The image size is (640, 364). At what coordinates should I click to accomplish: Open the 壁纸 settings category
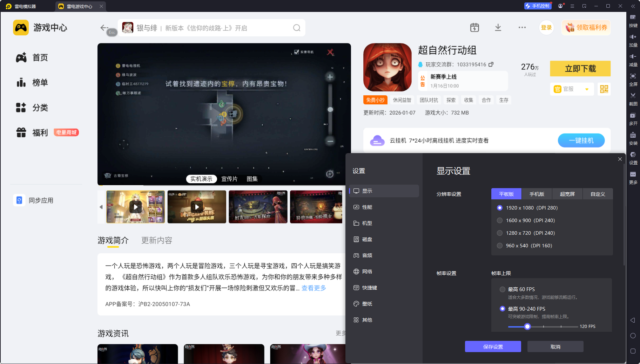tap(384, 304)
